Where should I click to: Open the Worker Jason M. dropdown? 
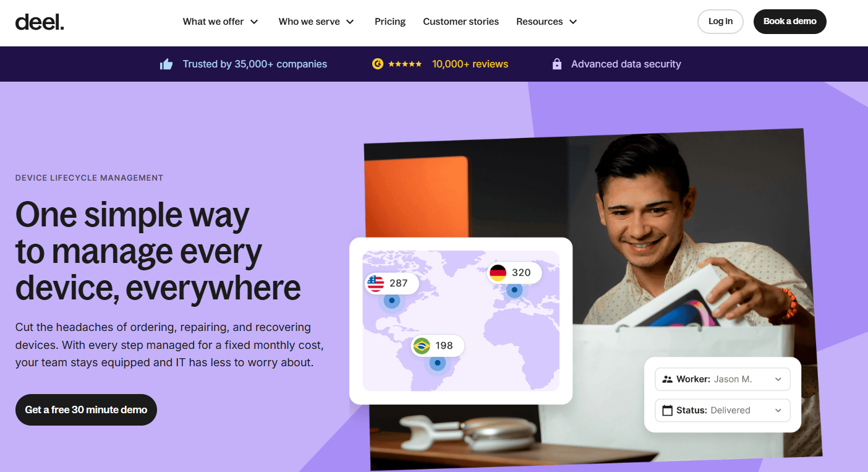(x=723, y=379)
